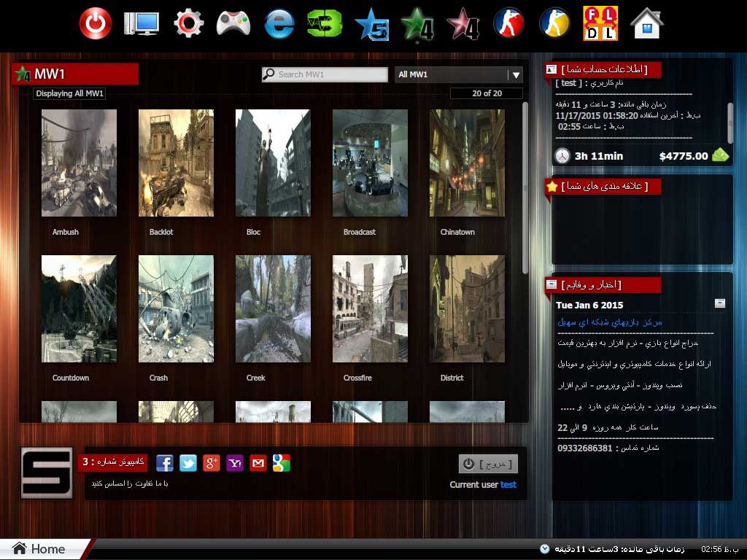This screenshot has height=560, width=747.
Task: Launch Internet Explorer from the top bar
Action: (279, 24)
